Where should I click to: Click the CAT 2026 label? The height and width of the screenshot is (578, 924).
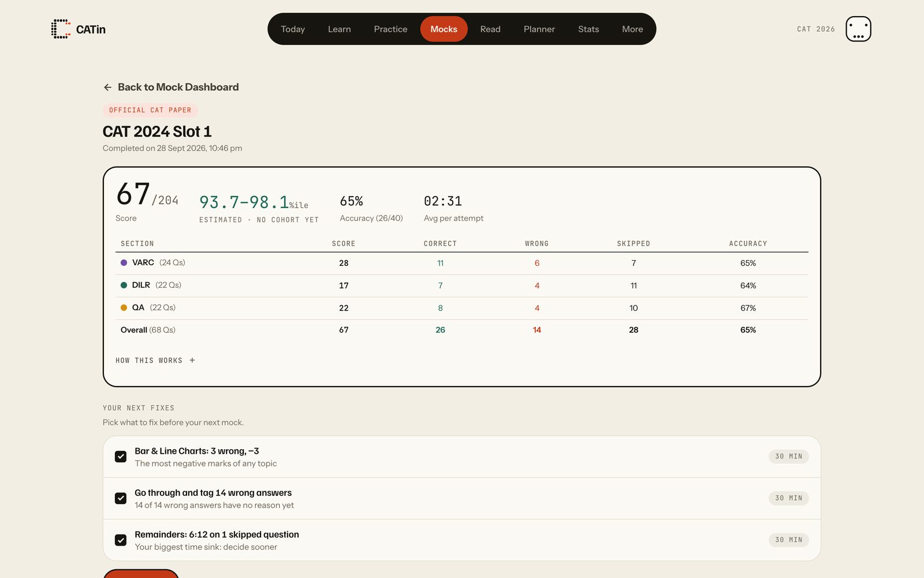coord(816,29)
